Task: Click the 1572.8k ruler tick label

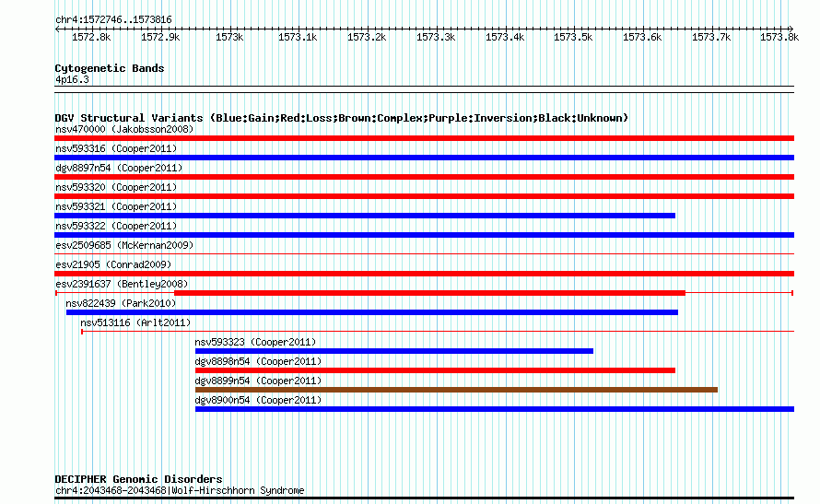Action: click(x=91, y=38)
